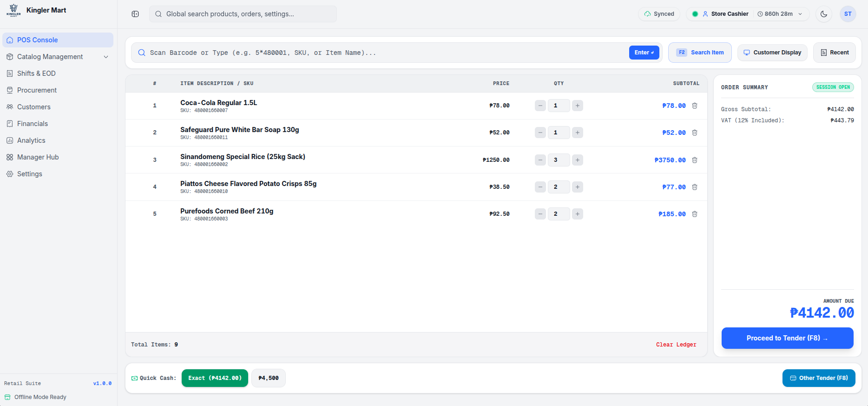Screen dimensions: 868x406
Task: Open the ST user avatar
Action: (x=848, y=14)
